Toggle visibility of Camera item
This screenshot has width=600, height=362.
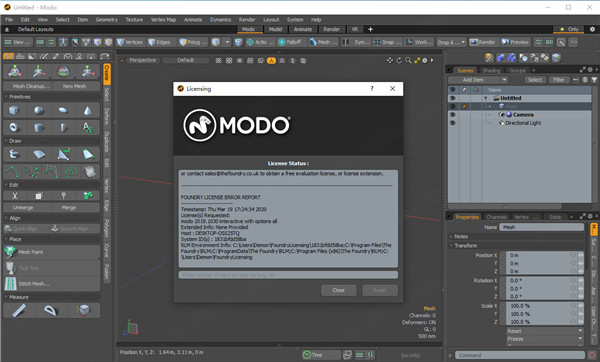tap(453, 114)
